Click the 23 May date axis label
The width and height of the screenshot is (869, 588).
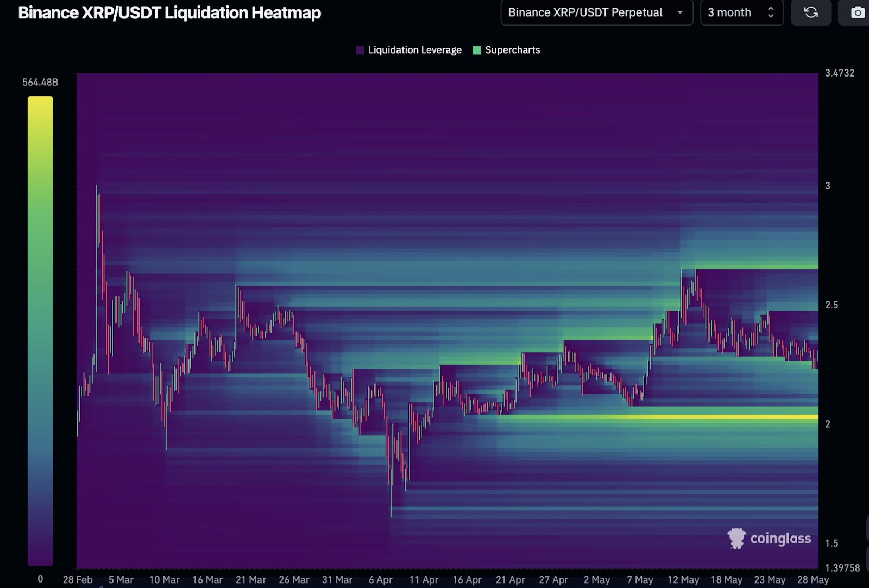[770, 580]
